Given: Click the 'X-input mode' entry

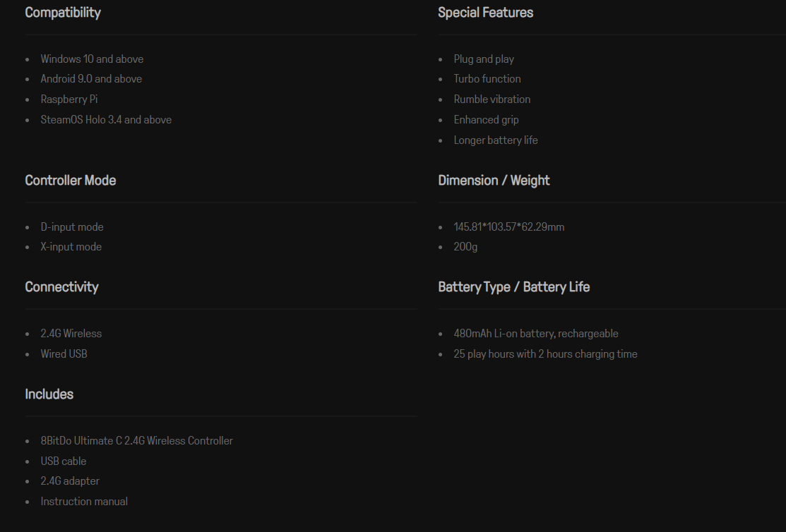Looking at the screenshot, I should tap(71, 247).
